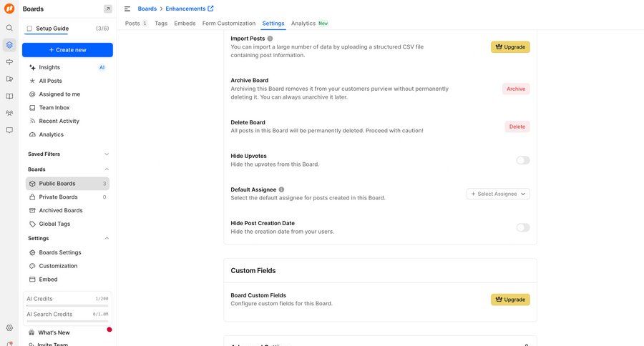Click the AI Credits usage bar
This screenshot has width=644, height=346.
(x=67, y=305)
